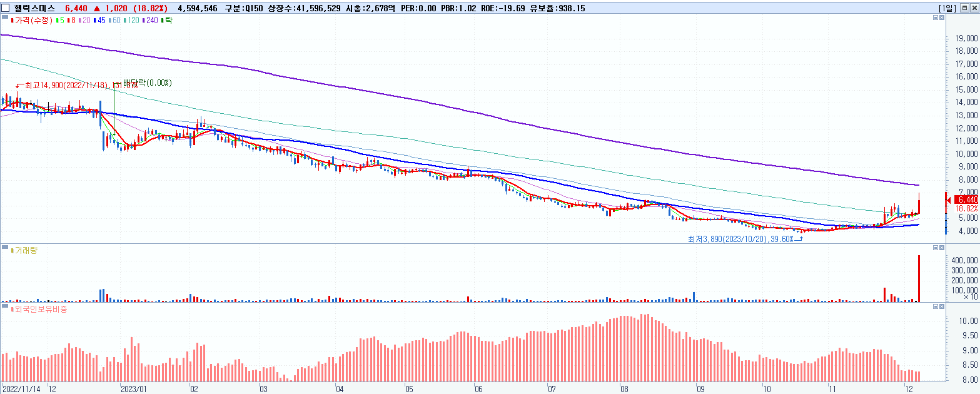The image size is (980, 394).
Task: Toggle the 240-day moving average legend
Action: pos(151,20)
